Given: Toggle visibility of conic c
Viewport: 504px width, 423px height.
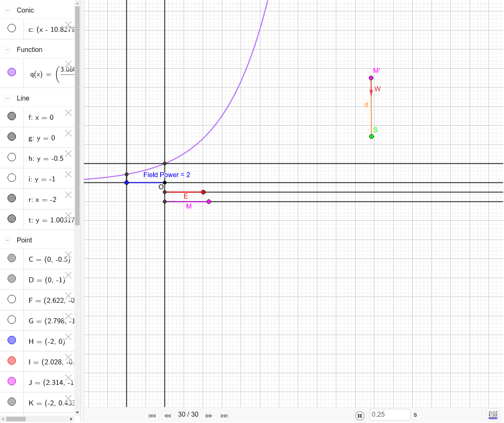Looking at the screenshot, I should [x=12, y=28].
